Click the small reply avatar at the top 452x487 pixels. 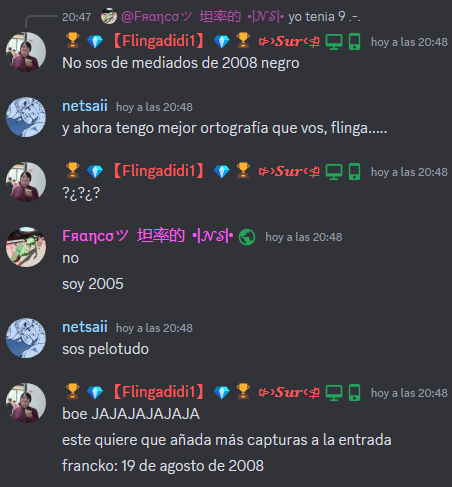coord(109,16)
